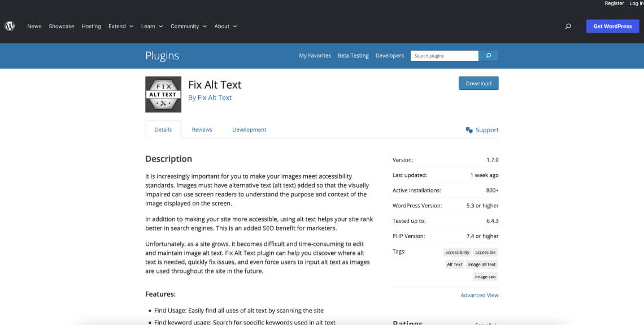Click the accessibility tag
Screen dimensions: 644x325
(x=457, y=253)
